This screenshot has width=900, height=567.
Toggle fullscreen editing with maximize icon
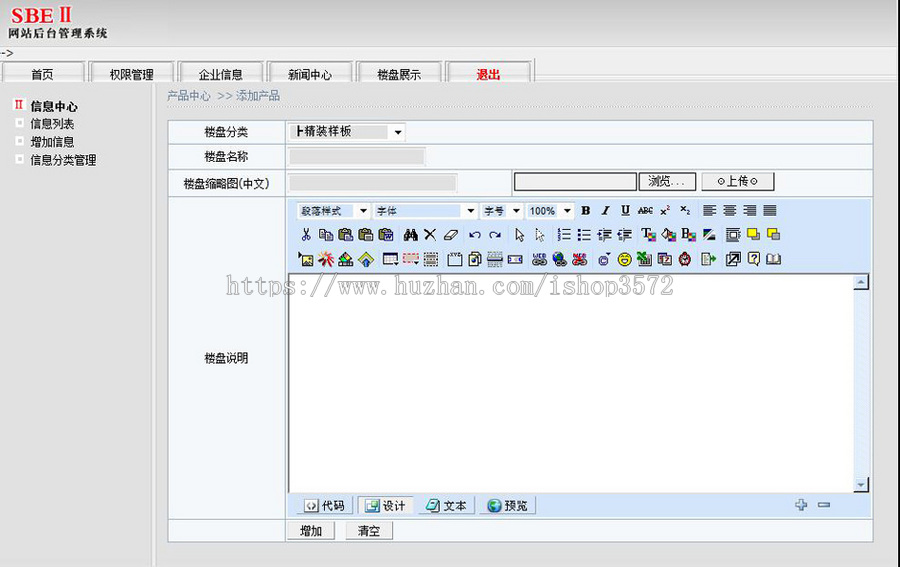733,259
